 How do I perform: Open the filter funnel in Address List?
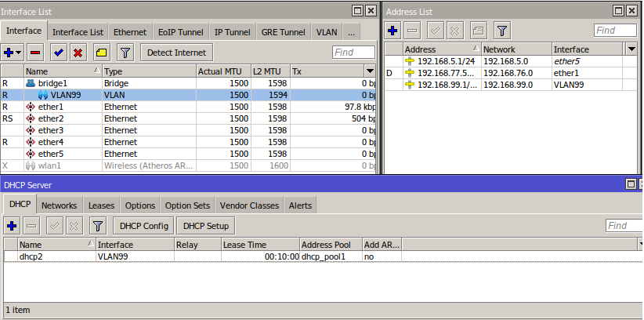tap(502, 31)
